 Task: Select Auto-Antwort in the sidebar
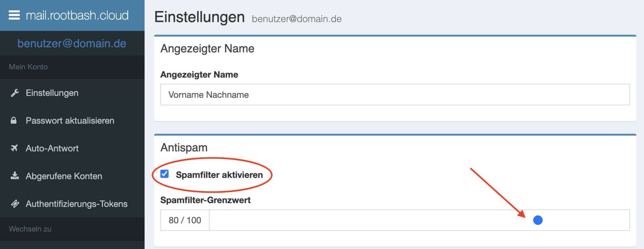click(52, 148)
